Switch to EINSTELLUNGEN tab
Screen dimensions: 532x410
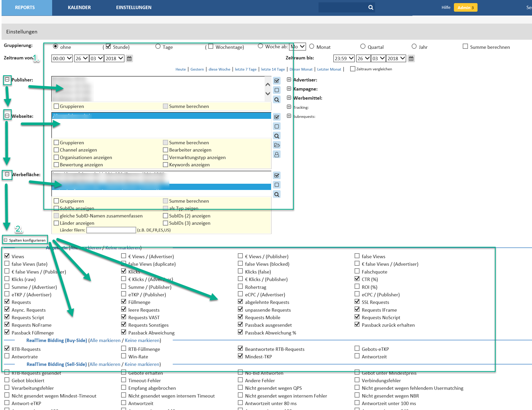(x=134, y=8)
